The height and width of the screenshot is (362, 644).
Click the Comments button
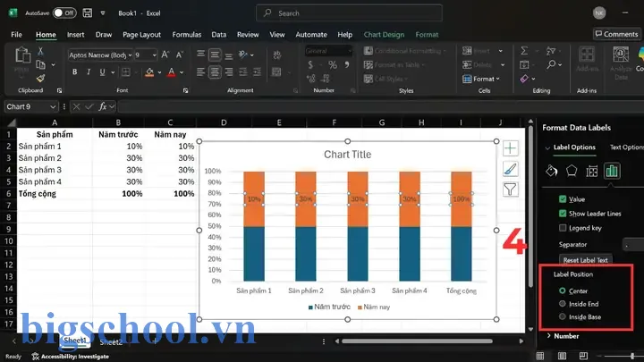click(617, 34)
